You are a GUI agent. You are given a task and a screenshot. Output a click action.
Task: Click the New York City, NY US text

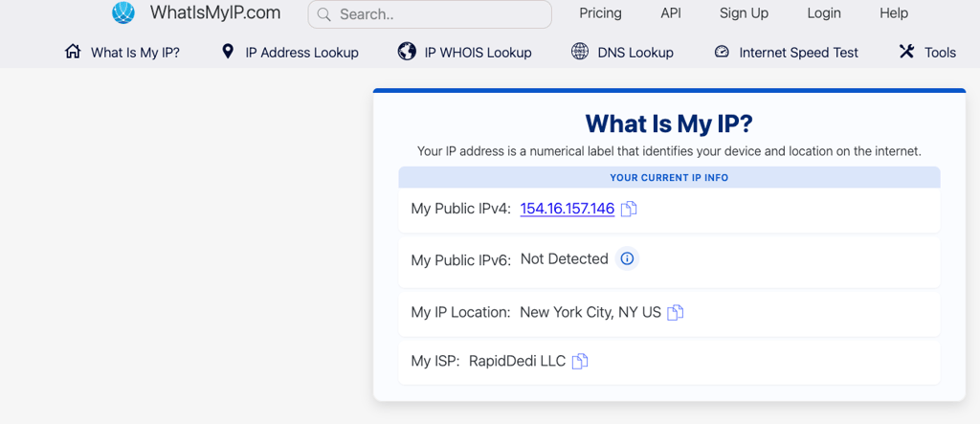(590, 312)
